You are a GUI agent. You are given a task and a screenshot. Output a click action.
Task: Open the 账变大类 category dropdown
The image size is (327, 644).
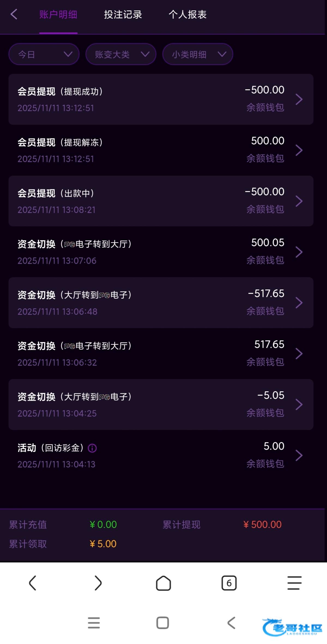click(121, 54)
